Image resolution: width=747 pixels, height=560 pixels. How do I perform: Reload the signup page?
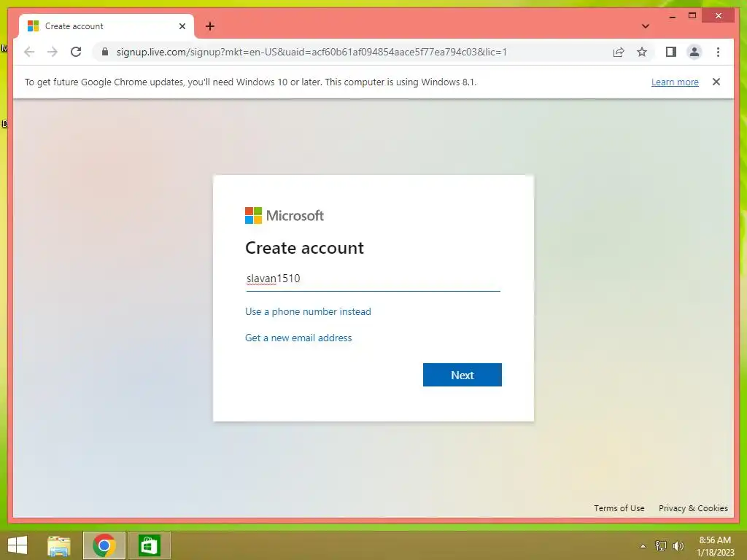coord(76,52)
